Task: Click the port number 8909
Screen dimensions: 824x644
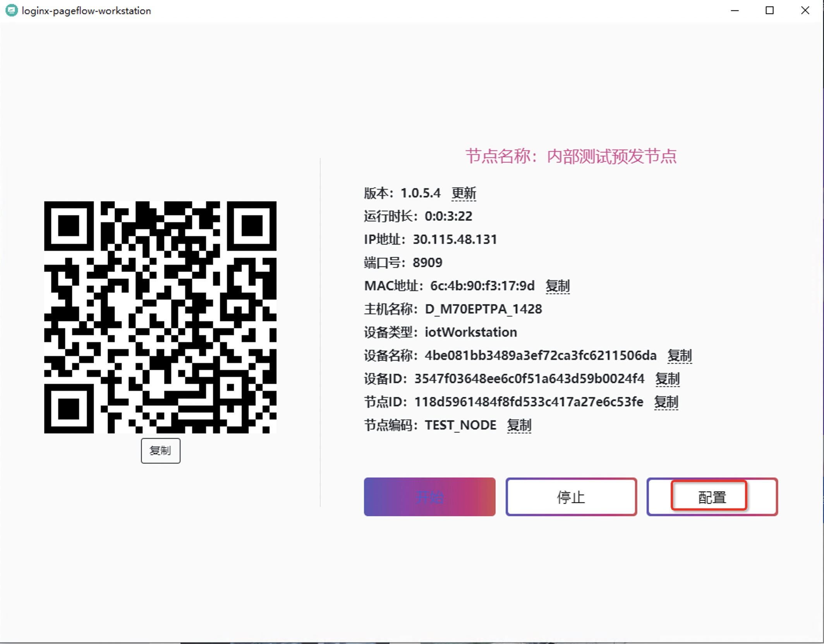Action: 427,262
